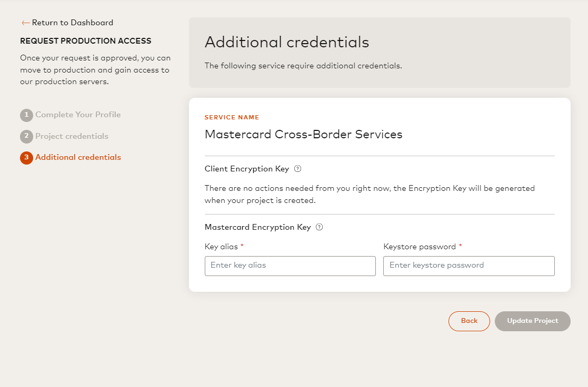Viewport: 588px width, 387px height.
Task: Click inside the Enter keystore password field
Action: (x=469, y=266)
